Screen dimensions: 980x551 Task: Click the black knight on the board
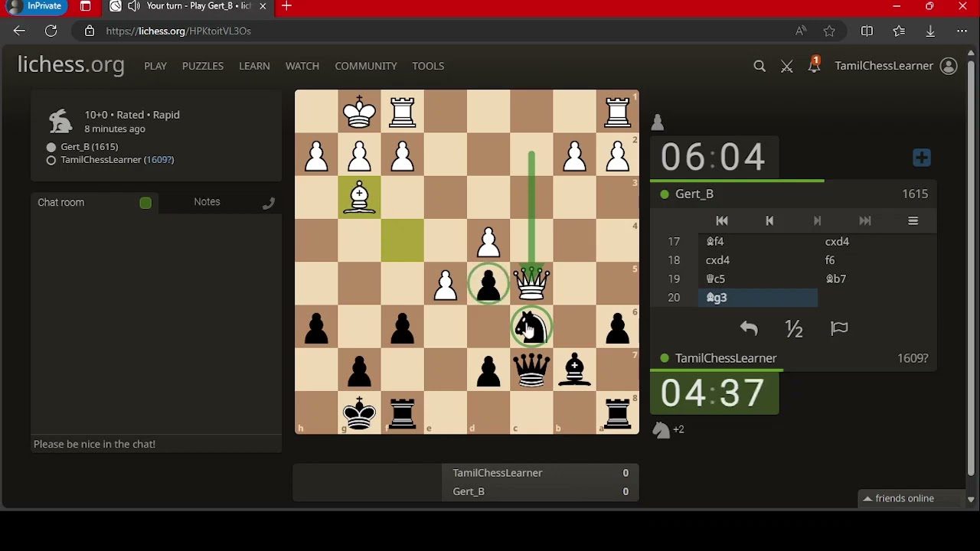(531, 328)
